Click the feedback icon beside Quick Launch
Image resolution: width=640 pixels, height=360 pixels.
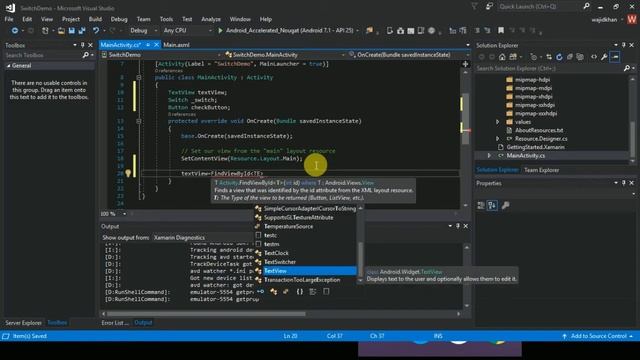click(x=489, y=7)
